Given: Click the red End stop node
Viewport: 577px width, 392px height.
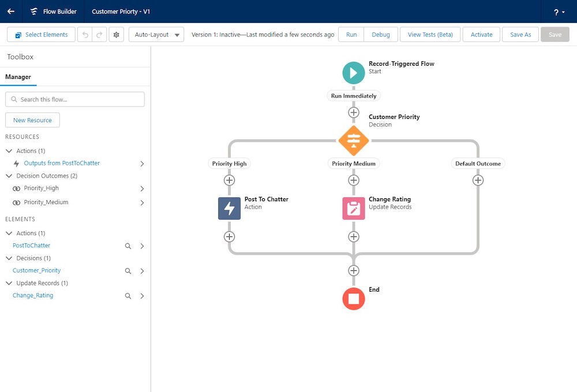Looking at the screenshot, I should 354,299.
